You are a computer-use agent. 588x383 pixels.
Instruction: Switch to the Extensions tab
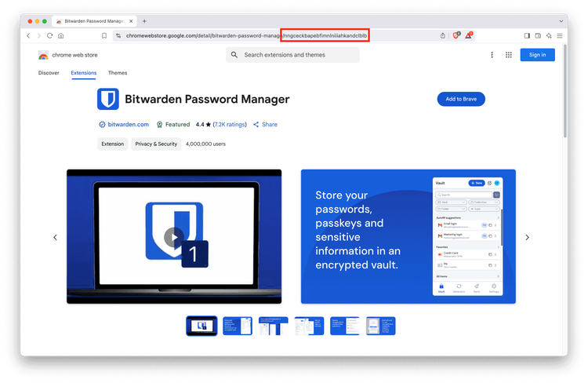pos(84,73)
